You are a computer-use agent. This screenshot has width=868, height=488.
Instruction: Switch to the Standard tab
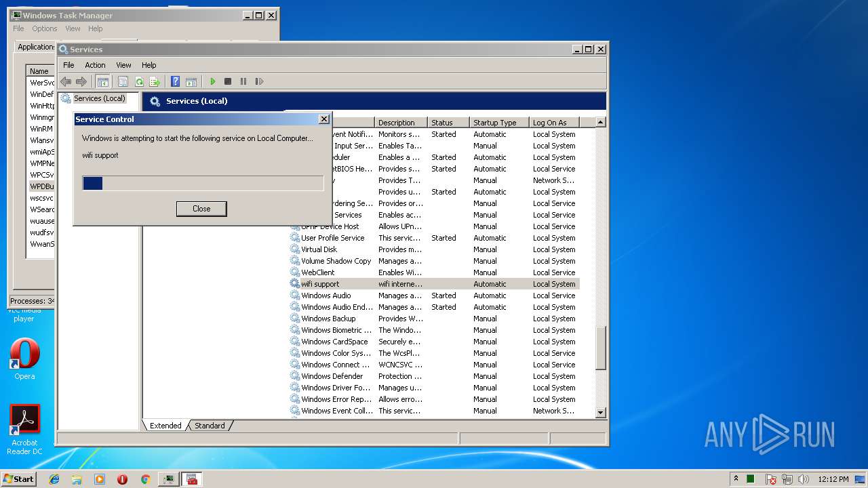pyautogui.click(x=210, y=426)
